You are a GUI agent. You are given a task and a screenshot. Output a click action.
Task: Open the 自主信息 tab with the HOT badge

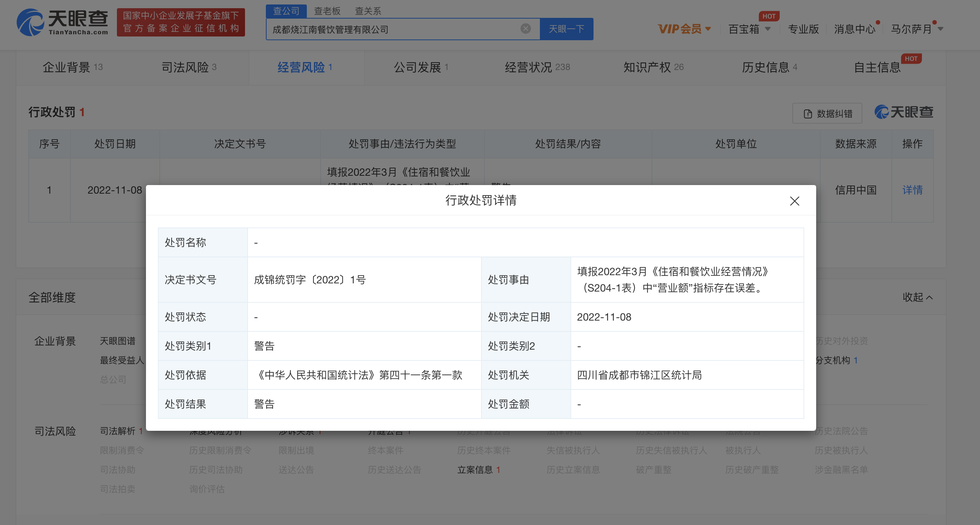click(x=877, y=67)
